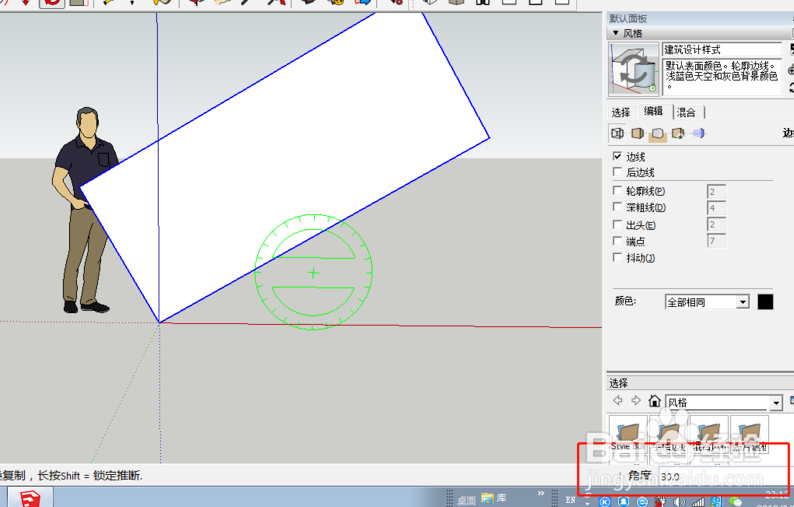
Task: Open the Watermark settings icon
Action: click(678, 133)
